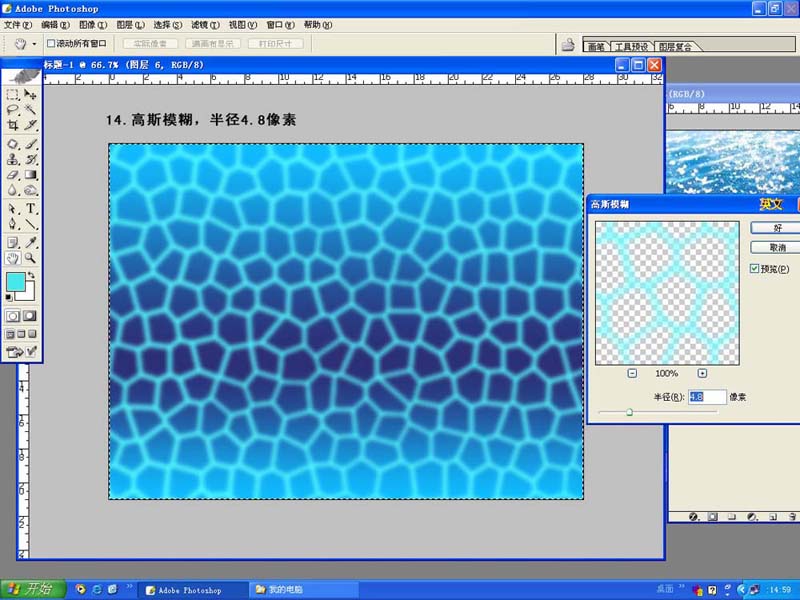The image size is (800, 600).
Task: Zoom in the blur preview with plus button
Action: 702,373
